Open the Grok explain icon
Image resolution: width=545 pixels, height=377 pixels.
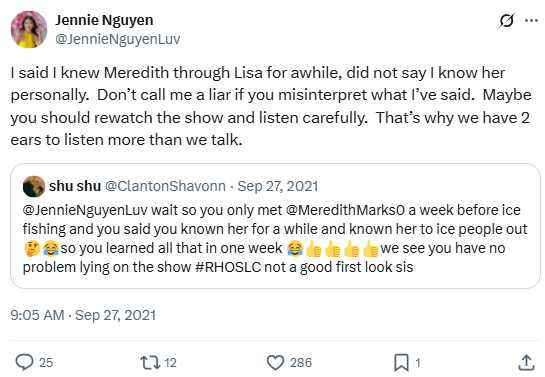(506, 21)
